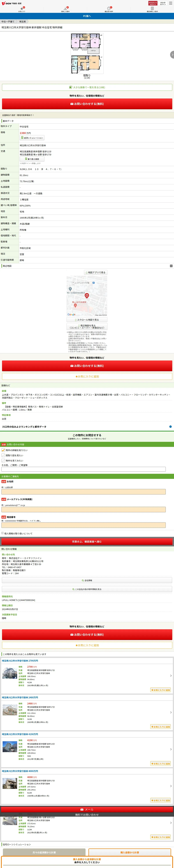
Task: Click top お問い合わせする(無料) red button
Action: [87, 104]
